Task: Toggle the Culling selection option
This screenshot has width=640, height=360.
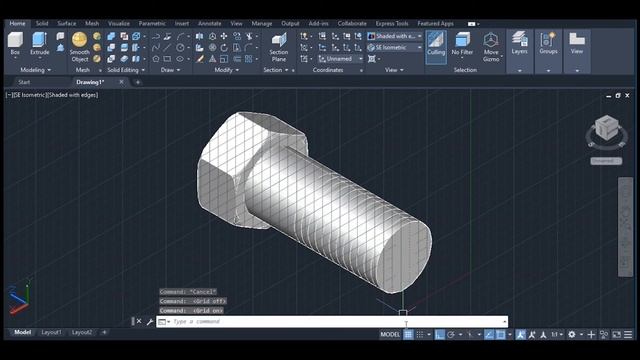Action: coord(436,46)
